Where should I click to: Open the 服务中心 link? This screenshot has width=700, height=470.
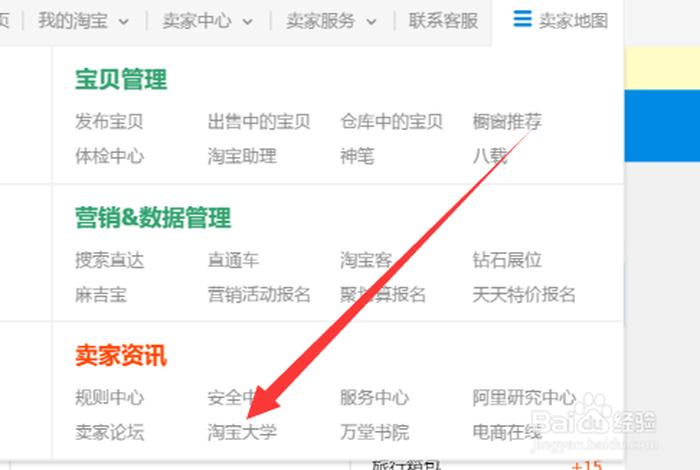pyautogui.click(x=375, y=397)
